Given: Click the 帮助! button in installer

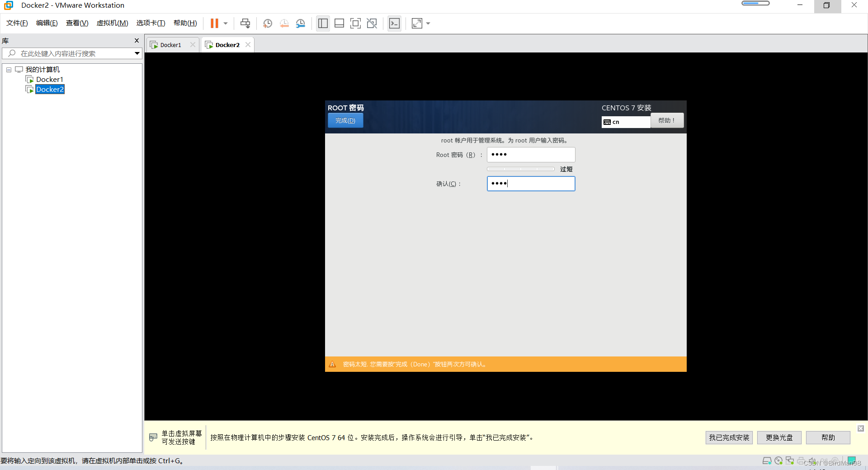Looking at the screenshot, I should 667,120.
